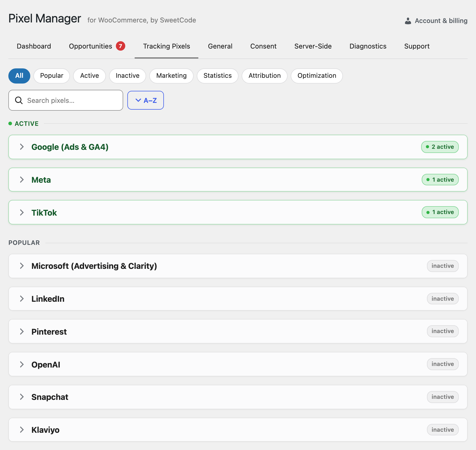
Task: Click the search magnifier icon
Action: tap(19, 100)
